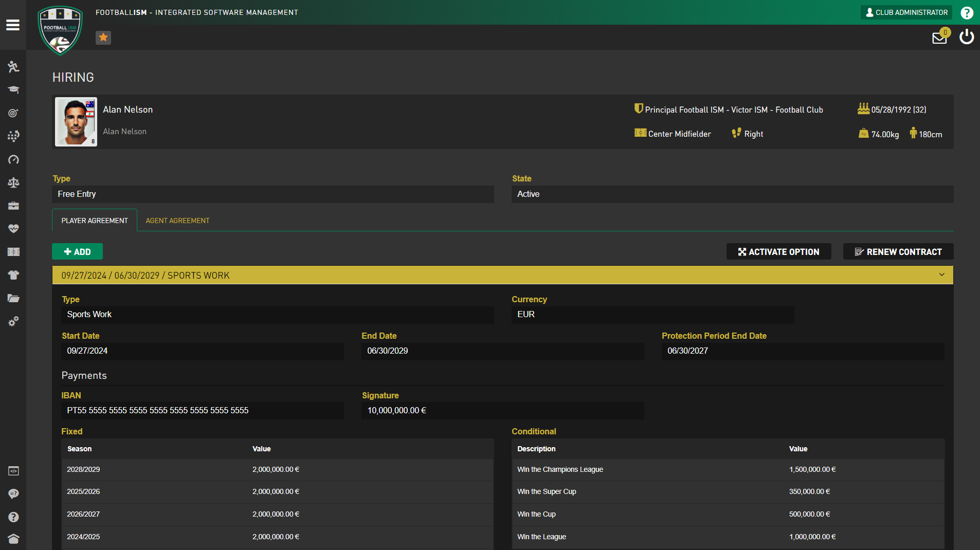Click the sidebar question mark help icon
The height and width of the screenshot is (550, 980).
click(x=13, y=517)
